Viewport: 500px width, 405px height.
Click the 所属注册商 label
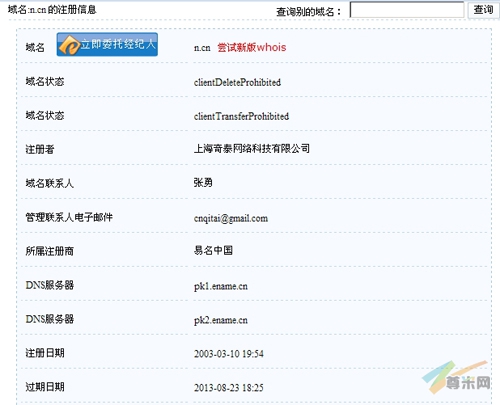[x=49, y=251]
